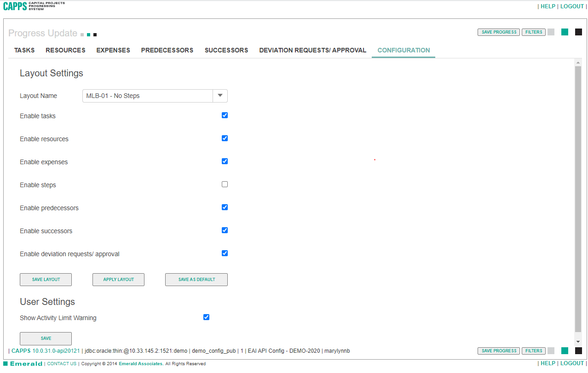Image resolution: width=588 pixels, height=373 pixels.
Task: Click the black square icon in the top toolbar
Action: coord(578,32)
